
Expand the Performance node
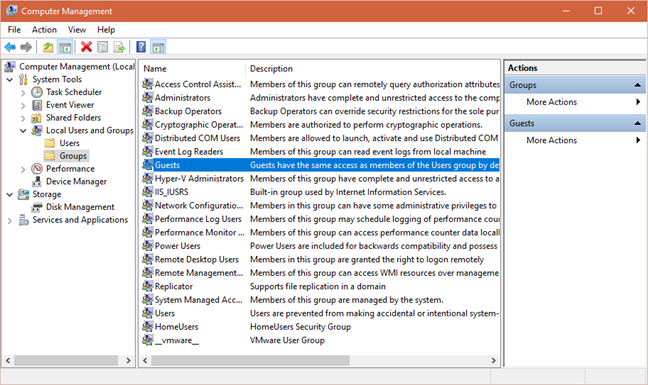click(23, 169)
